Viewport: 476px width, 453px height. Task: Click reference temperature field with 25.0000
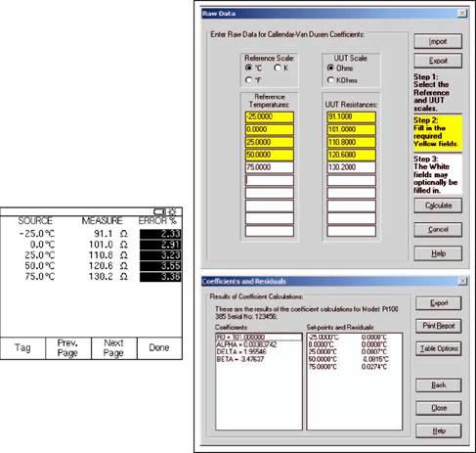270,142
